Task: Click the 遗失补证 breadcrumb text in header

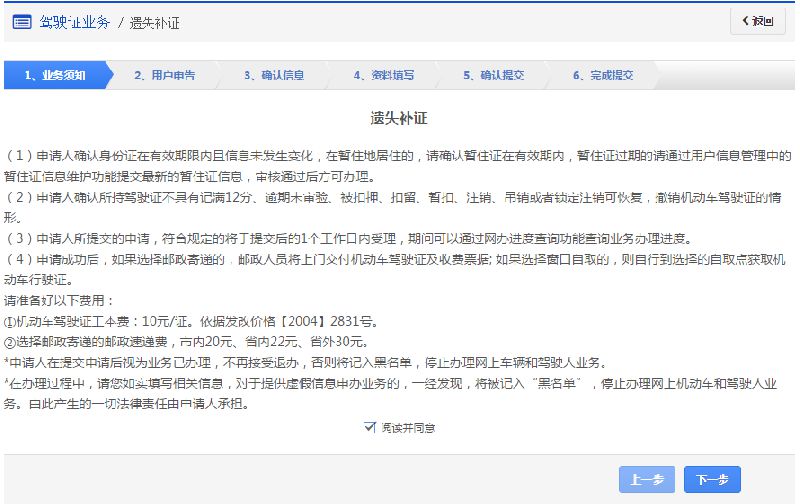Action: tap(155, 21)
